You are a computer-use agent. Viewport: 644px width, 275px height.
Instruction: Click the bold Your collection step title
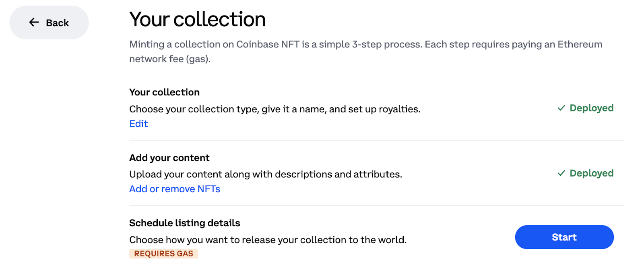[x=164, y=92]
